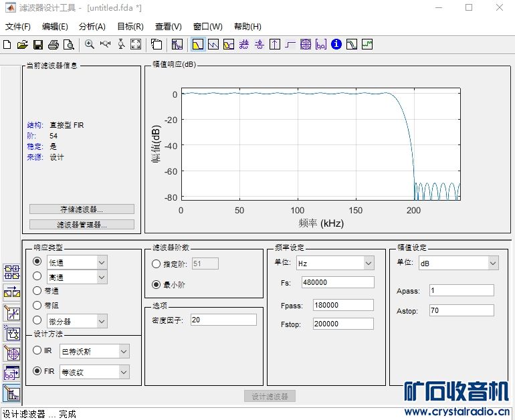Show Impulse Response icon with up arrow
The image size is (515, 420).
point(275,44)
